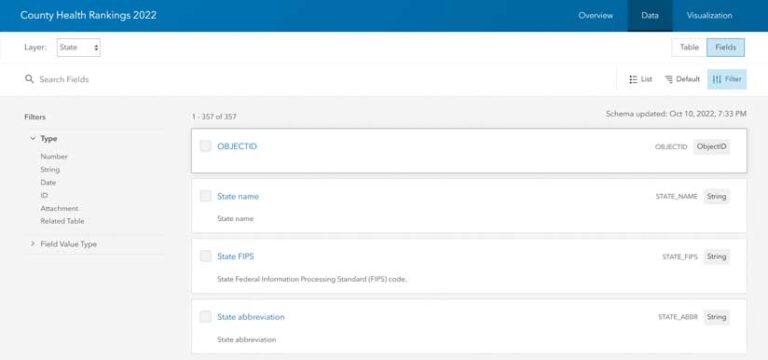Filter by Number type
The width and height of the screenshot is (768, 360).
[54, 157]
